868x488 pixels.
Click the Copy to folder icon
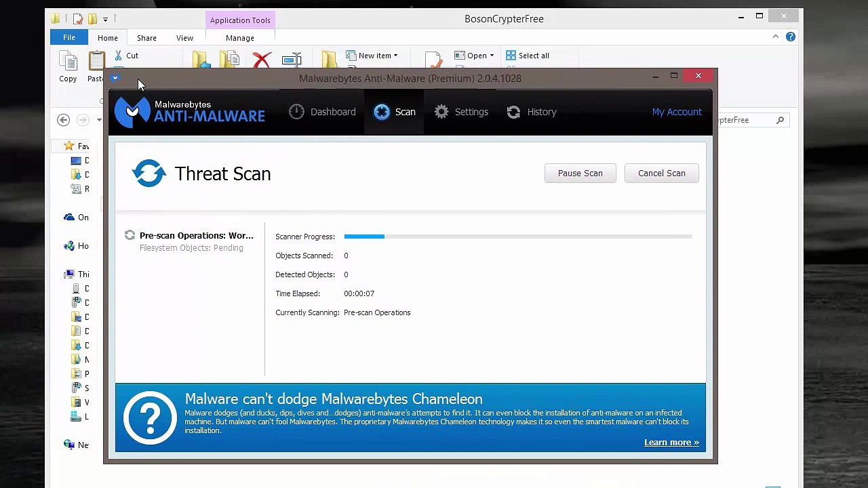coord(229,60)
